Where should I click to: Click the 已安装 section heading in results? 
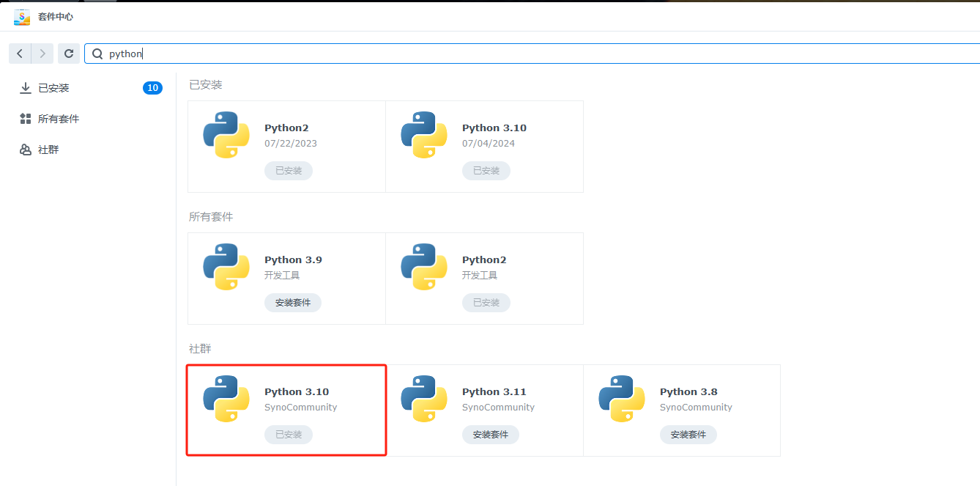click(x=206, y=85)
